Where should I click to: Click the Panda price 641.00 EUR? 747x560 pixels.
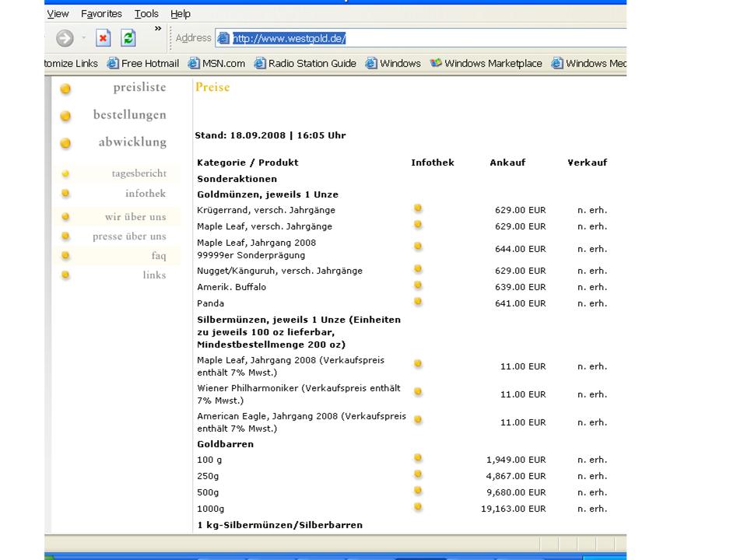(x=521, y=303)
